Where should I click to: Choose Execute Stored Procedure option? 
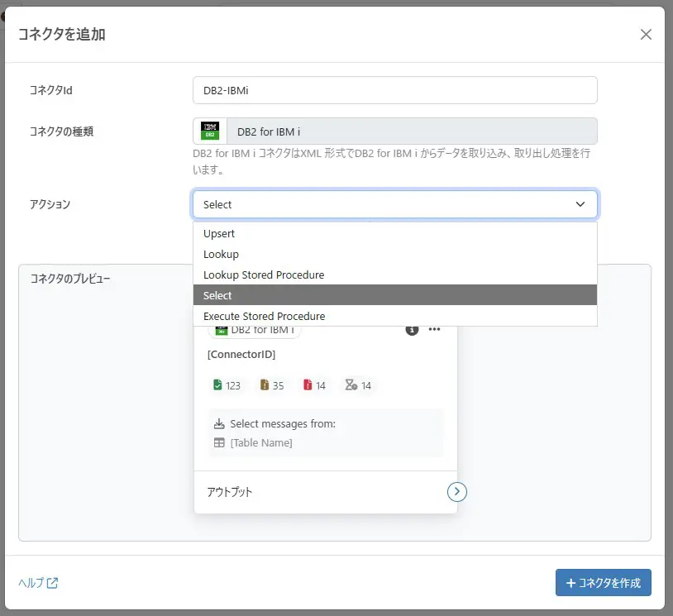(x=395, y=316)
